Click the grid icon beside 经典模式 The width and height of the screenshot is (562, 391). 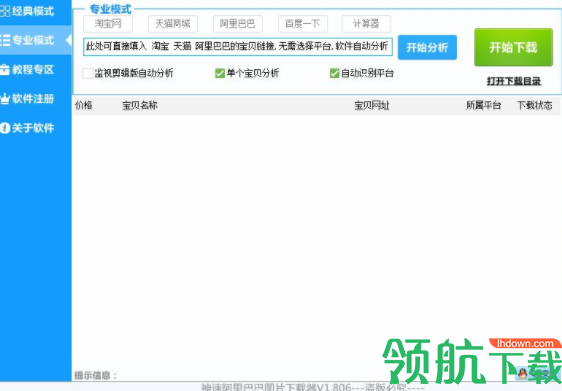5,11
